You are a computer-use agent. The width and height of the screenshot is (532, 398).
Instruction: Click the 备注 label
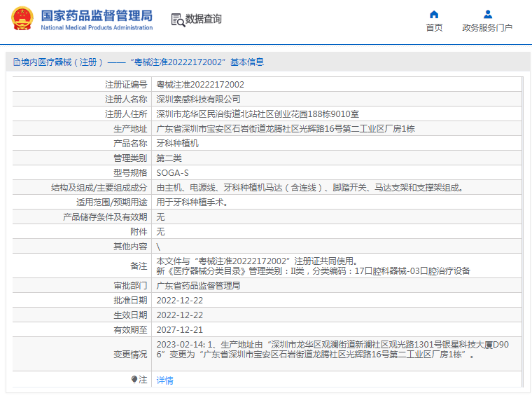coord(139,266)
